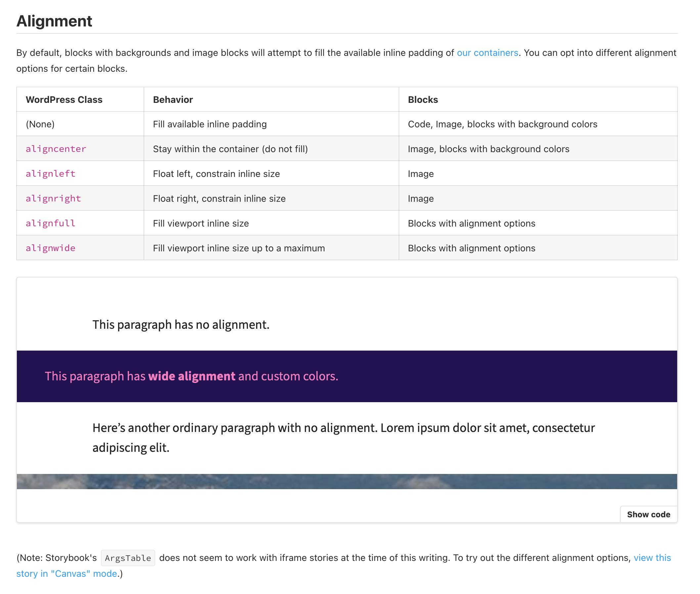Click the Behavior column header
The height and width of the screenshot is (594, 700).
click(x=173, y=100)
